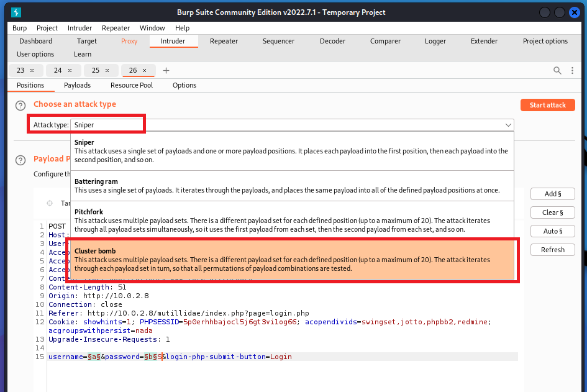Open the Positions sub-tab
Screen dimensions: 587x392
tap(30, 85)
